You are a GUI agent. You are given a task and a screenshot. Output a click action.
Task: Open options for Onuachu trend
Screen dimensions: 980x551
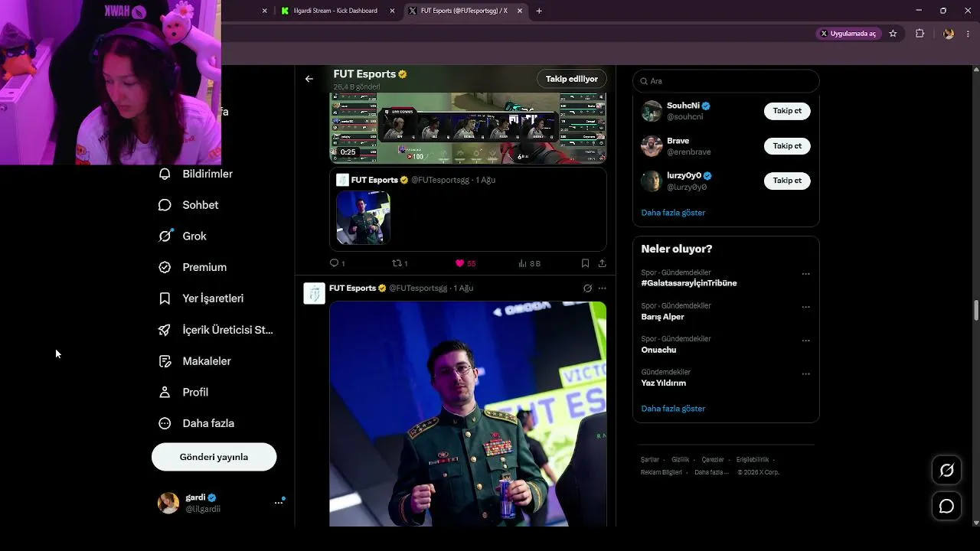805,340
